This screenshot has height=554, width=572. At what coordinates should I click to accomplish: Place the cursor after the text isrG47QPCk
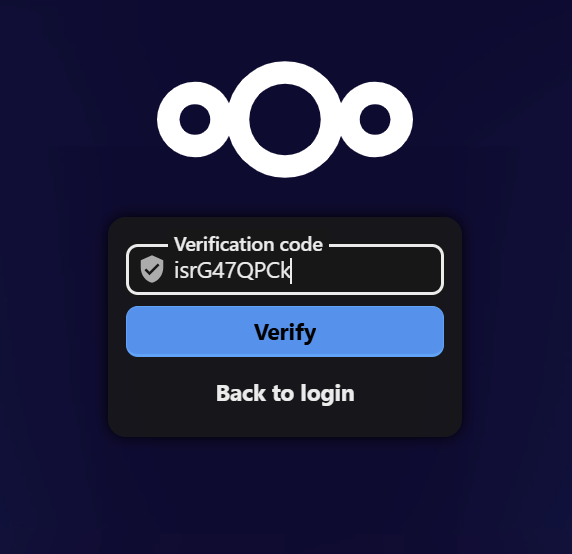point(291,271)
